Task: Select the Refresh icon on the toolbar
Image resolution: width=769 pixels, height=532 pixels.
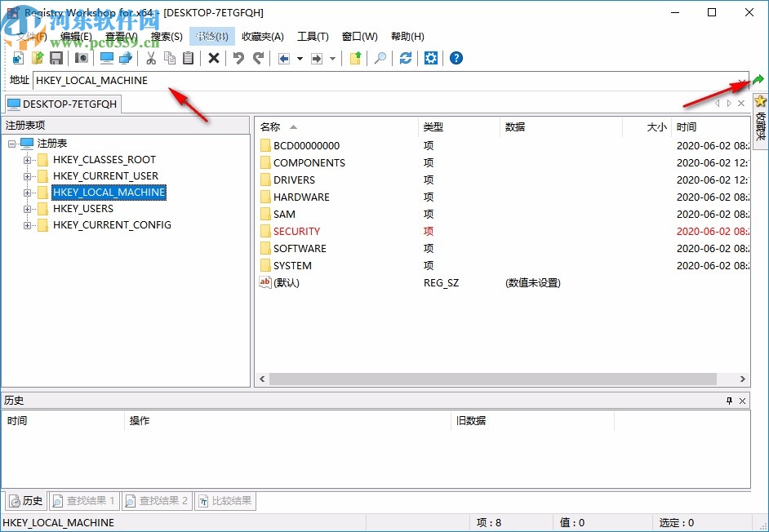Action: tap(405, 58)
